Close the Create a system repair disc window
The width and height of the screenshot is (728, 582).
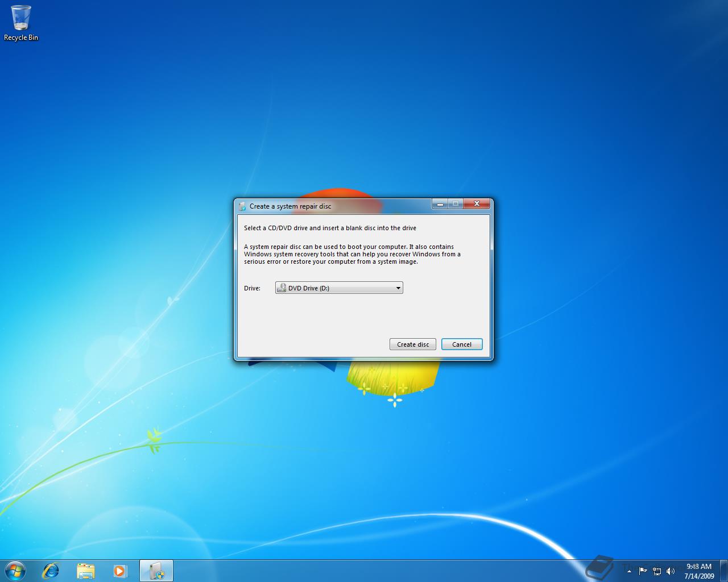(477, 204)
